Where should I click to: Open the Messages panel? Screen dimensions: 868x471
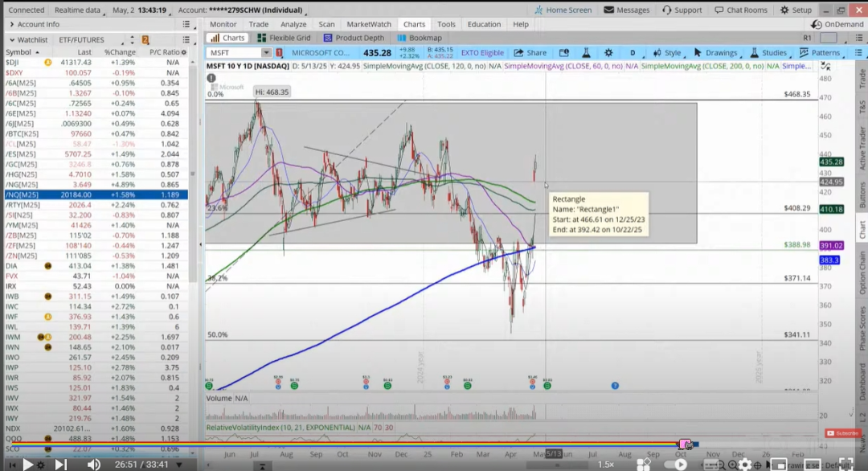point(627,10)
